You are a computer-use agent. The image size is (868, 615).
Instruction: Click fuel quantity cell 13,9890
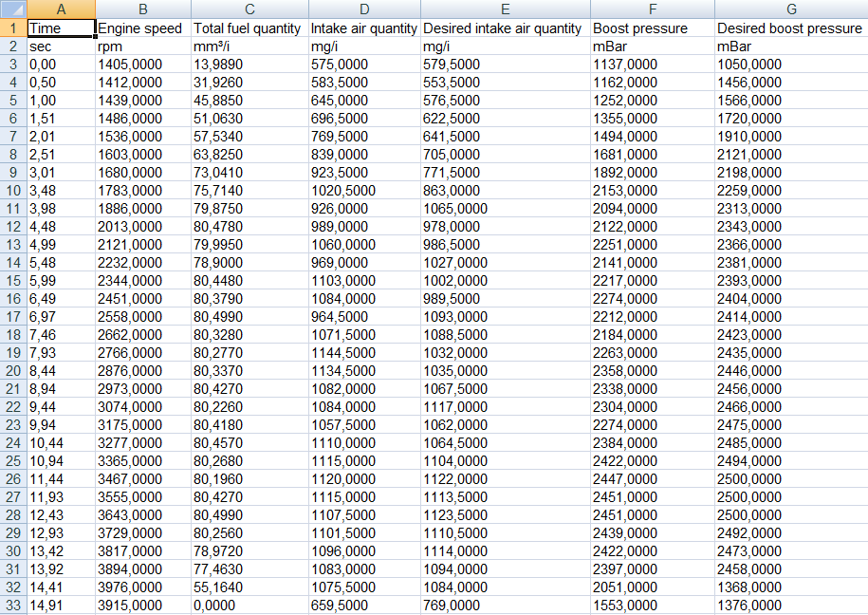tap(249, 65)
